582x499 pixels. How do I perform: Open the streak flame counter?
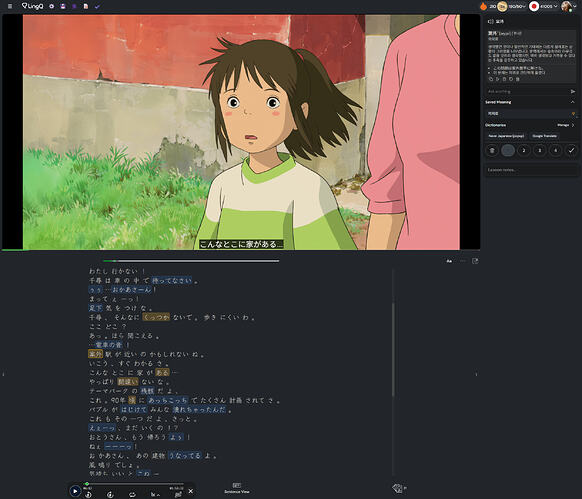(x=487, y=6)
